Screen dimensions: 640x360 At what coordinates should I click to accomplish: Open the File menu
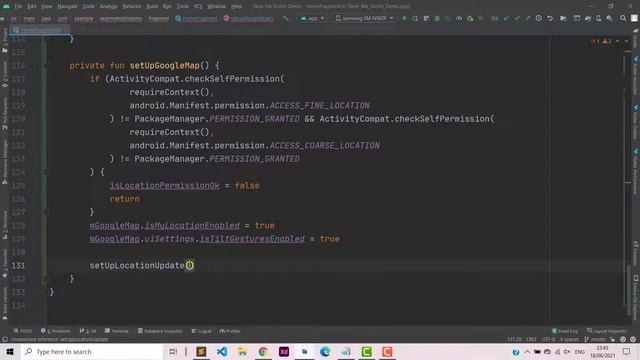tap(18, 6)
